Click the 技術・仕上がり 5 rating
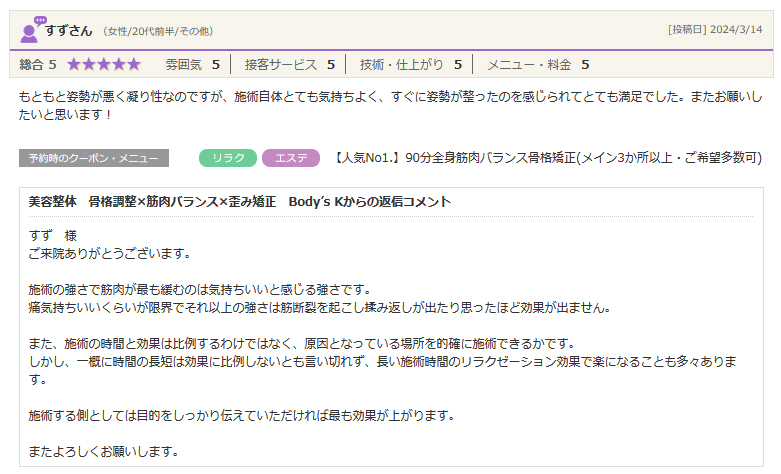This screenshot has width=781, height=474. [410, 65]
